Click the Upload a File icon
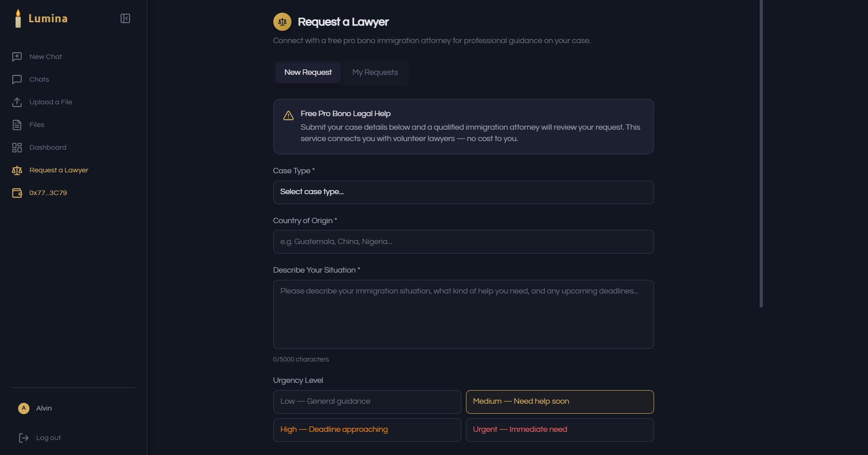The width and height of the screenshot is (868, 455). point(17,102)
